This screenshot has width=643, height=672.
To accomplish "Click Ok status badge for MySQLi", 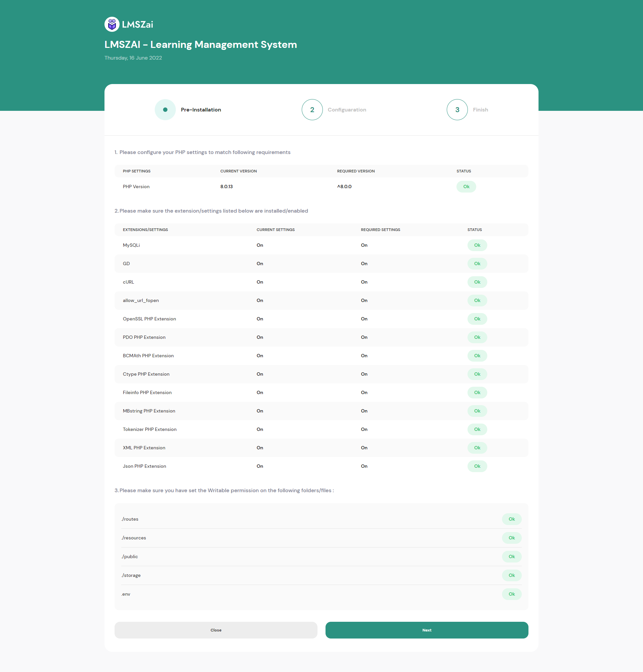I will click(x=477, y=245).
